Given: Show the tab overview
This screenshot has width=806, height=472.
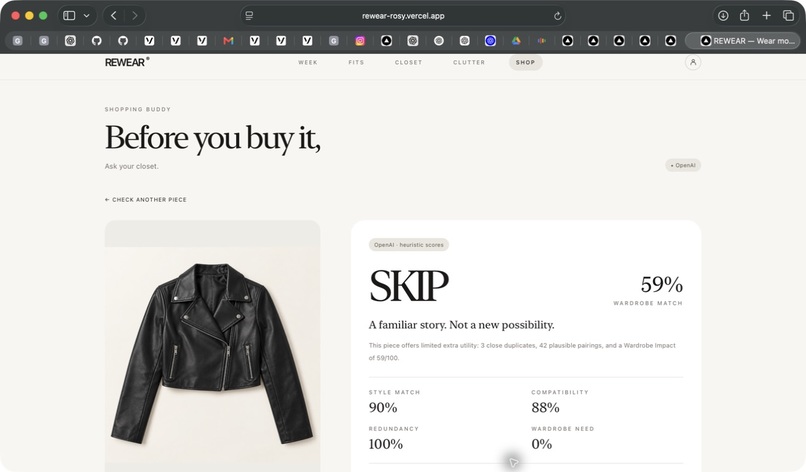Looking at the screenshot, I should [789, 15].
